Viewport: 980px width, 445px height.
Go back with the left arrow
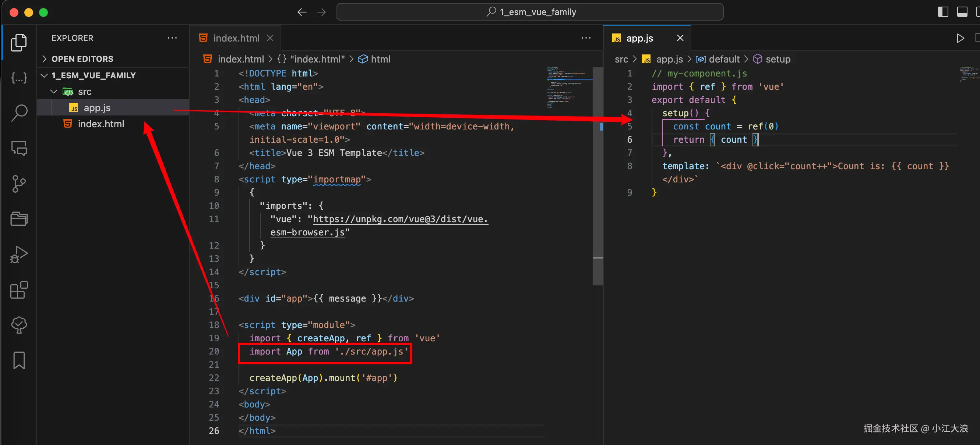(302, 12)
